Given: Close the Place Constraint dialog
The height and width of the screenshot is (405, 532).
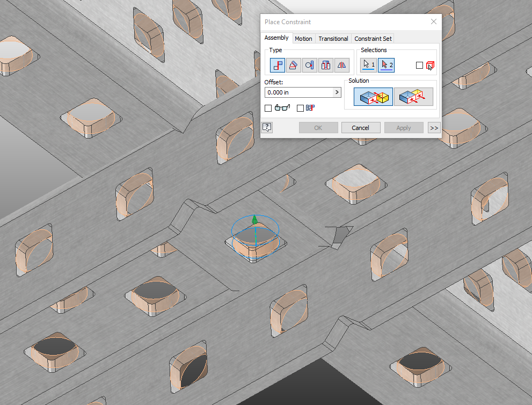Looking at the screenshot, I should coord(434,21).
